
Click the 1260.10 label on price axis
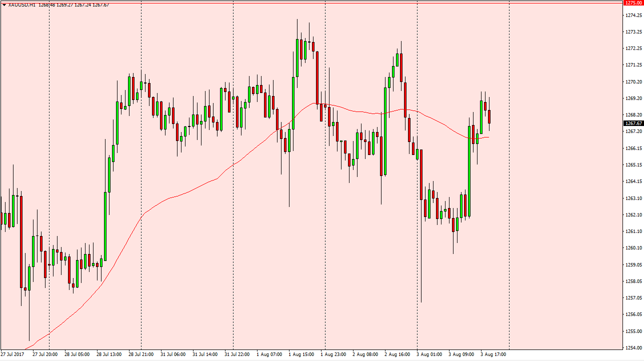633,248
